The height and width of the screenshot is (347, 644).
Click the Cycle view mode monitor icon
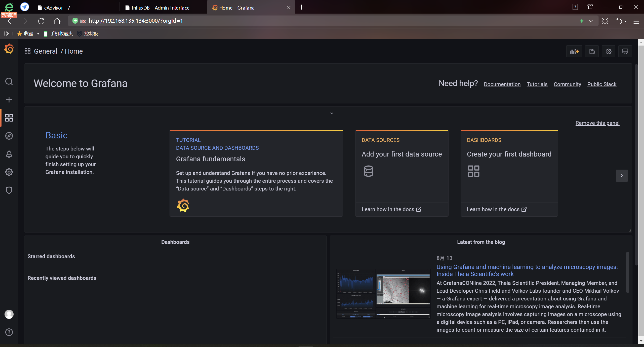point(625,51)
